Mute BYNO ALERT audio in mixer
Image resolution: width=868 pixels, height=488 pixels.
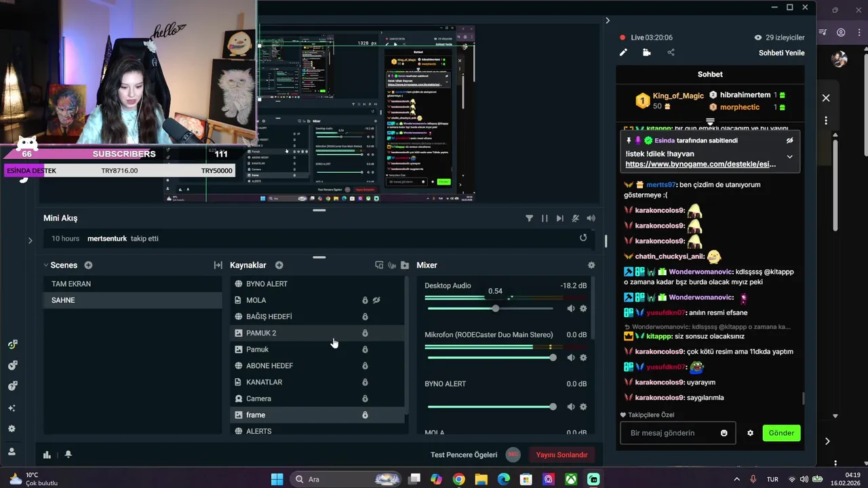click(x=570, y=407)
